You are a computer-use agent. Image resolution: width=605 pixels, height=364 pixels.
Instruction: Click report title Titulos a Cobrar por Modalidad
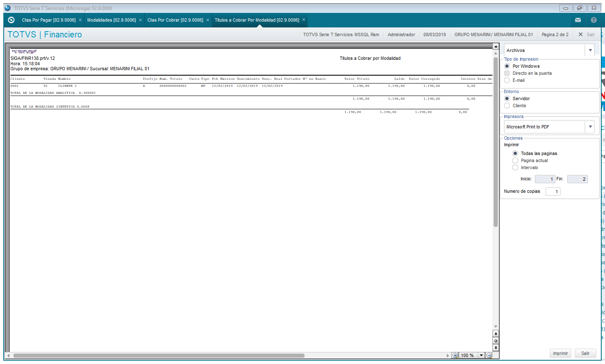click(370, 59)
